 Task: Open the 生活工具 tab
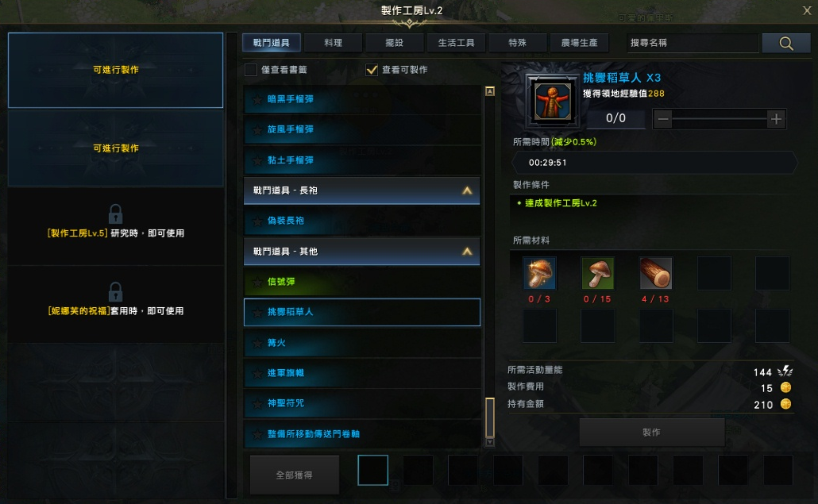tap(456, 43)
